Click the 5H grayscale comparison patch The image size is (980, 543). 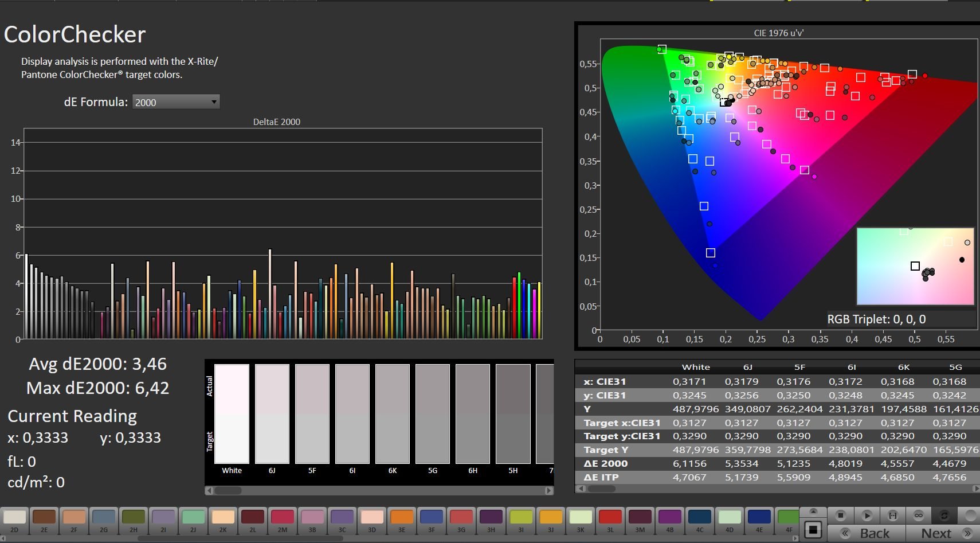coord(513,413)
